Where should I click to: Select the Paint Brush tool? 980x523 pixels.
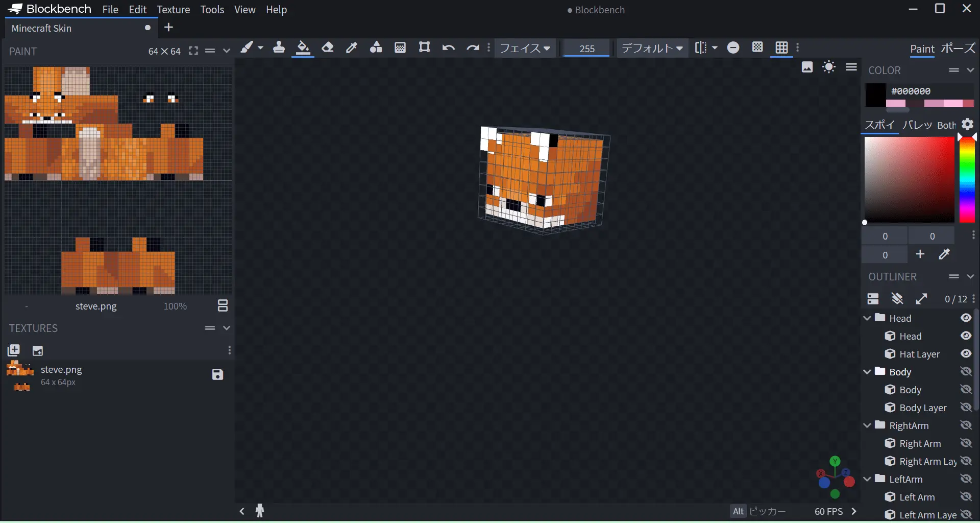pyautogui.click(x=247, y=48)
